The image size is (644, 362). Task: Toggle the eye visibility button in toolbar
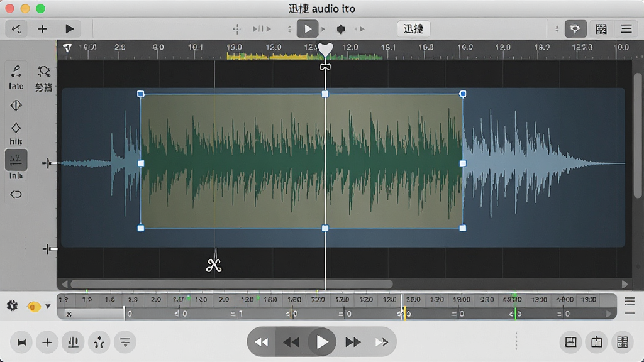tap(575, 29)
